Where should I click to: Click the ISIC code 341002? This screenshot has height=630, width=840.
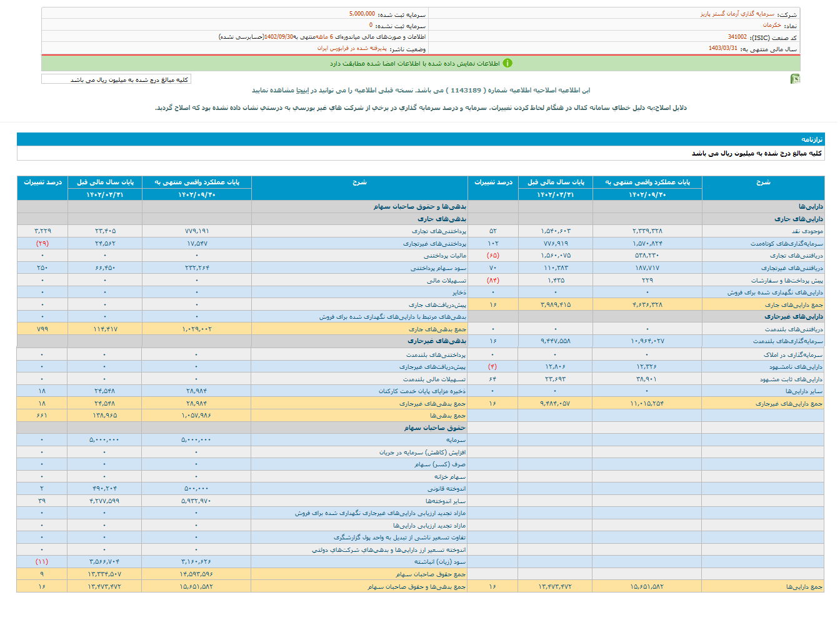click(737, 37)
